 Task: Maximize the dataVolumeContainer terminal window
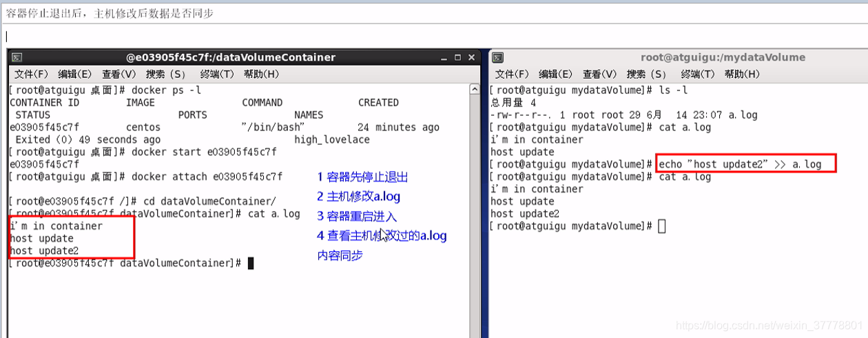pyautogui.click(x=457, y=58)
